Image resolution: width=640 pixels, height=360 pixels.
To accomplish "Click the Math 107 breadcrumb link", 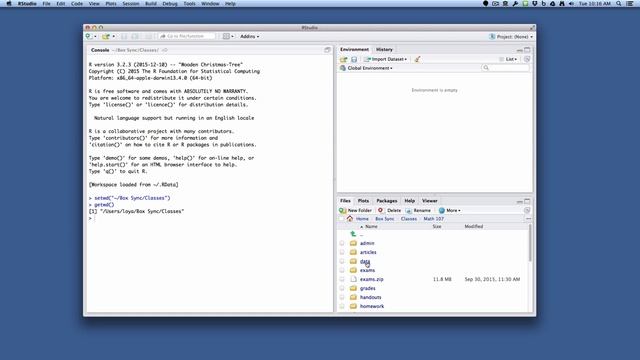I will [x=433, y=219].
